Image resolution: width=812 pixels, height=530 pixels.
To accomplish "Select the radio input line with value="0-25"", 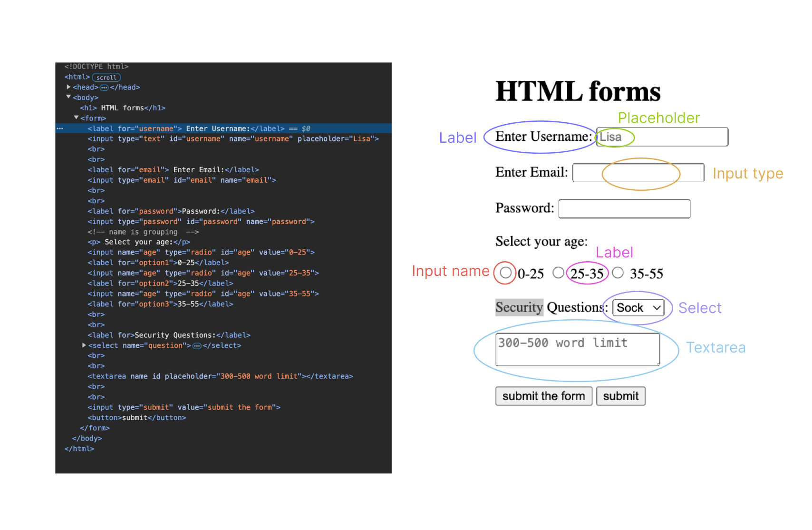I will click(201, 253).
